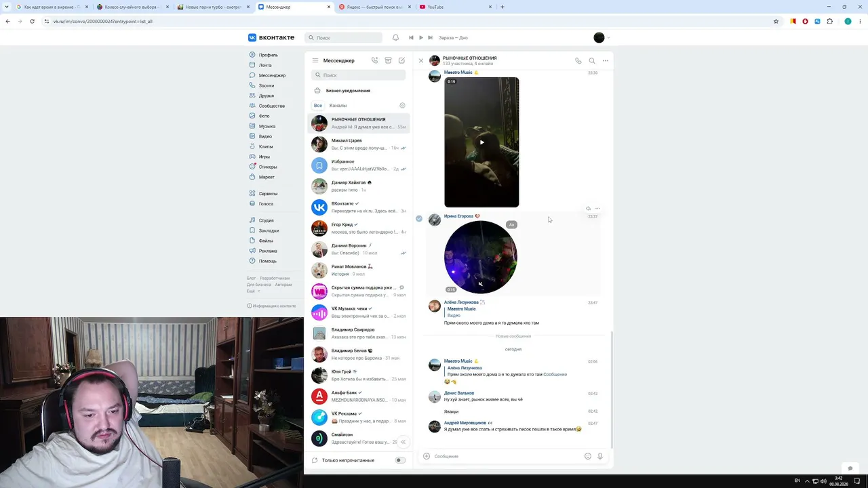Open chat with Егор Крид

click(x=359, y=228)
